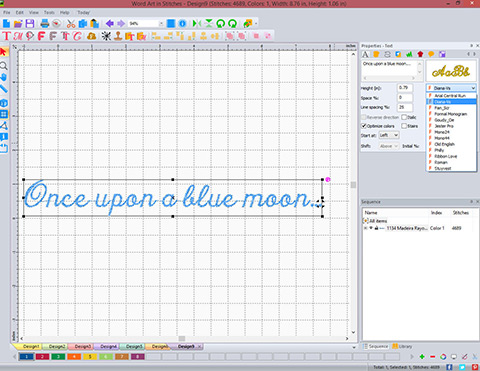The image size is (480, 371).
Task: Open the Edit menu
Action: 20,12
